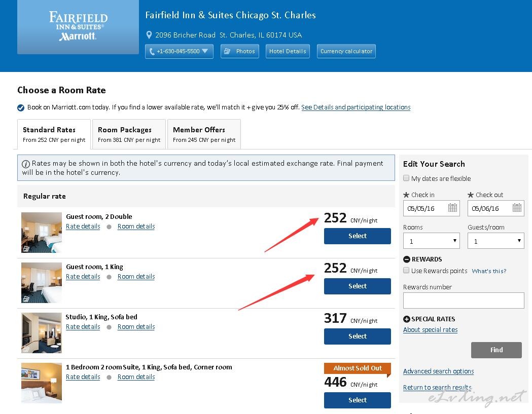Open photo gallery icon on 2 Double room image
The image size is (532, 414).
tap(26, 249)
